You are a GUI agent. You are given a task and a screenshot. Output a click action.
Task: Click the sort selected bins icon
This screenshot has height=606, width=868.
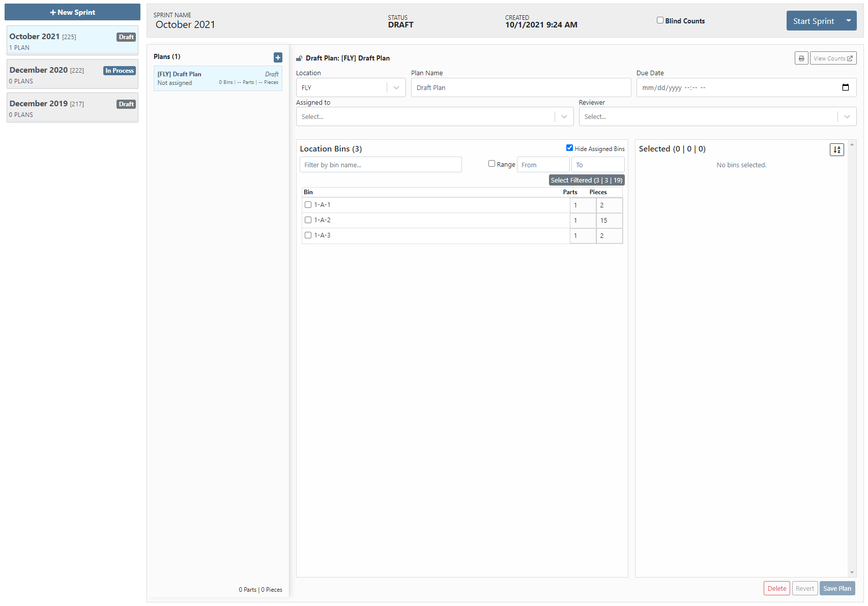[837, 149]
